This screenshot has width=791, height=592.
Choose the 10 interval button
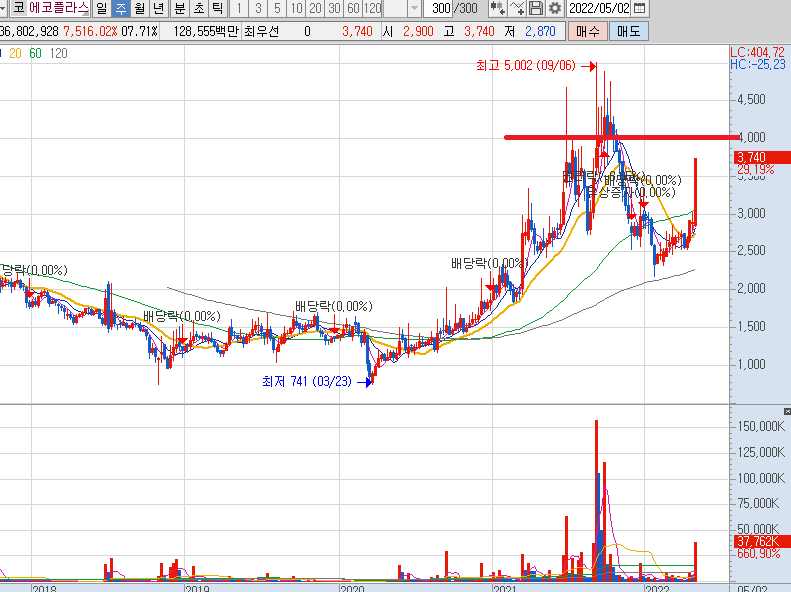(297, 8)
